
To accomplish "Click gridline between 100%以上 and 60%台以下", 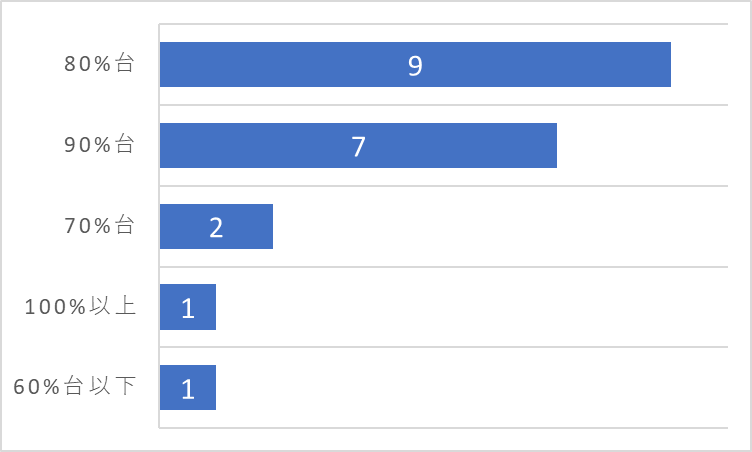I will (x=444, y=347).
